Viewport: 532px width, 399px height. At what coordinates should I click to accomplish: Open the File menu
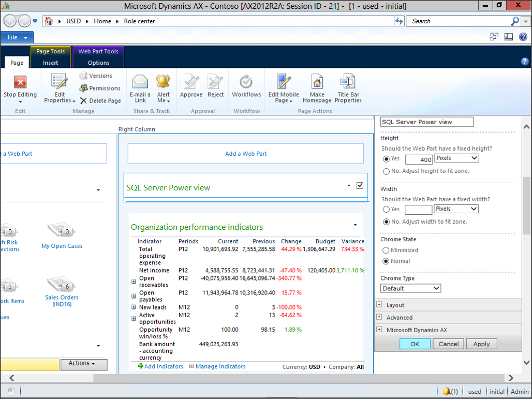click(x=17, y=37)
